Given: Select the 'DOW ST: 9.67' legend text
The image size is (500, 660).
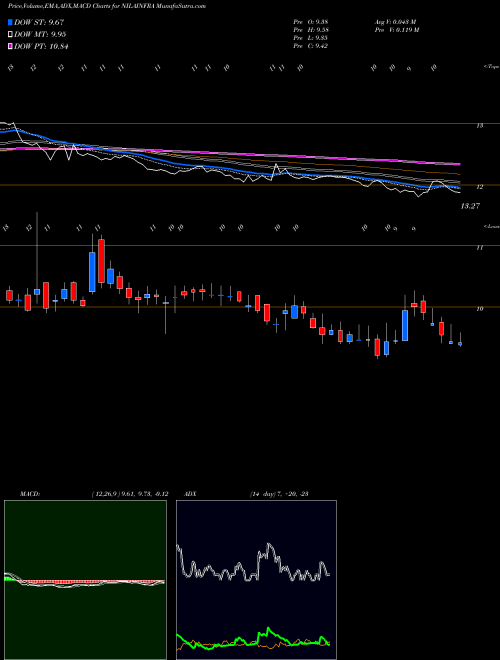Looking at the screenshot, I should 39,22.
